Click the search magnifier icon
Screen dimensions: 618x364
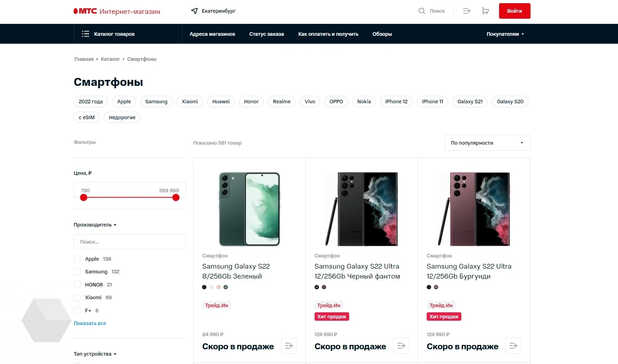tap(422, 11)
